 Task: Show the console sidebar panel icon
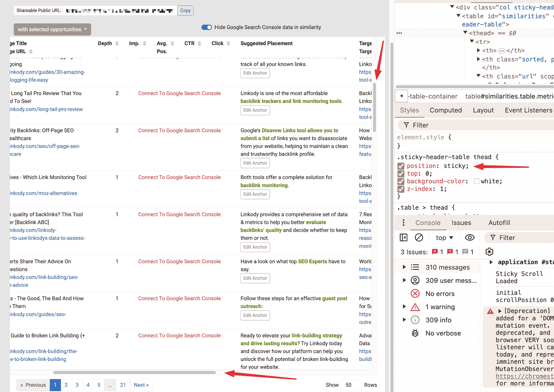tap(404, 237)
